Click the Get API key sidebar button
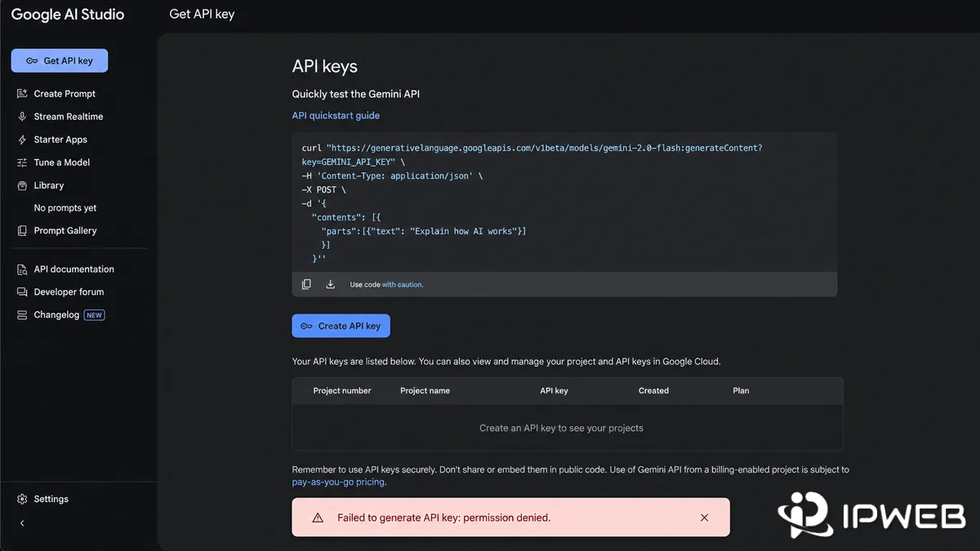Image resolution: width=980 pixels, height=551 pixels. [x=59, y=60]
